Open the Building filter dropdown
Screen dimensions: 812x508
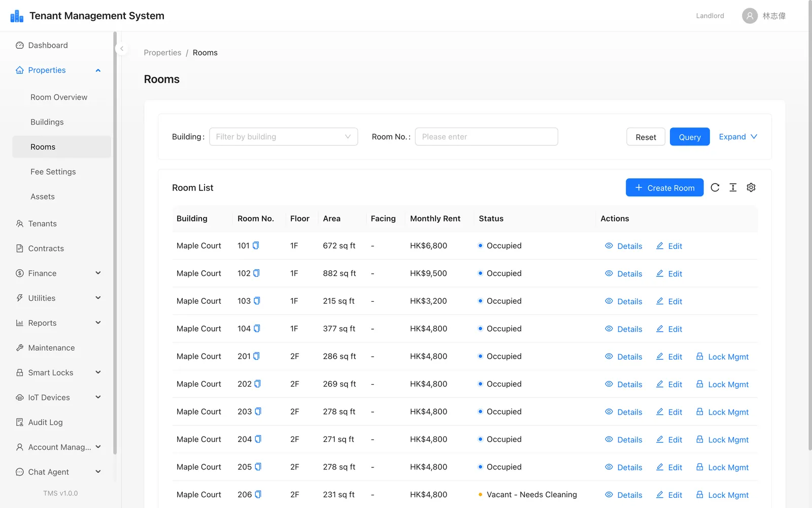tap(283, 137)
